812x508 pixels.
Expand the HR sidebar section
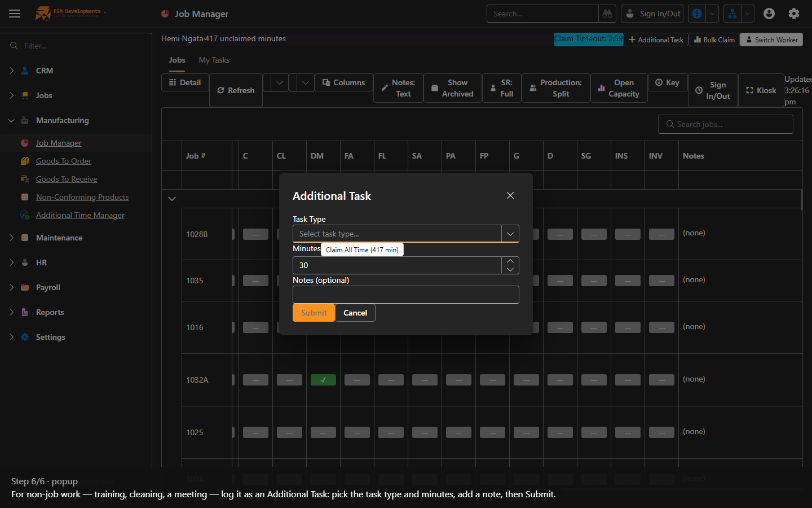pyautogui.click(x=12, y=262)
